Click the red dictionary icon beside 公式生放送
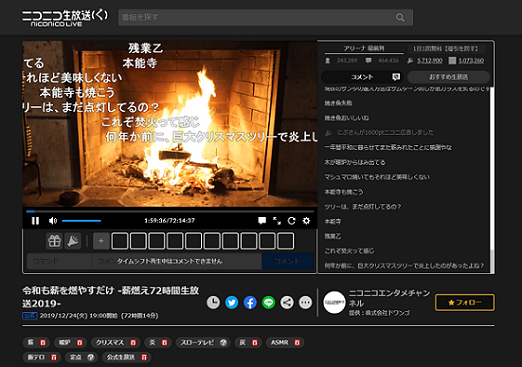This screenshot has height=367, width=522. 144,357
